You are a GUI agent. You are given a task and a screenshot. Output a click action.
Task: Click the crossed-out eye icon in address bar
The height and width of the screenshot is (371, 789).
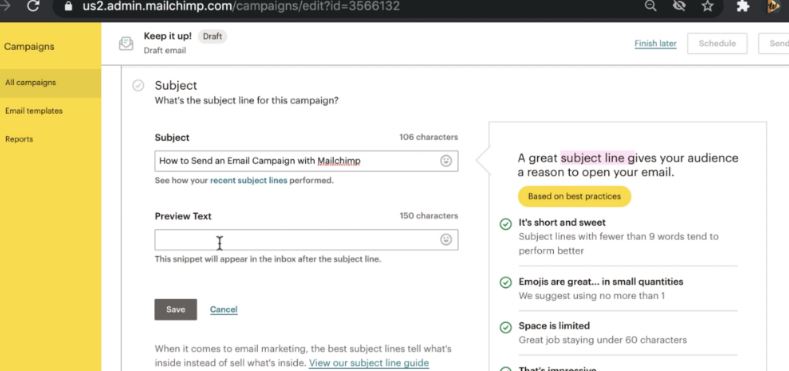[x=679, y=6]
